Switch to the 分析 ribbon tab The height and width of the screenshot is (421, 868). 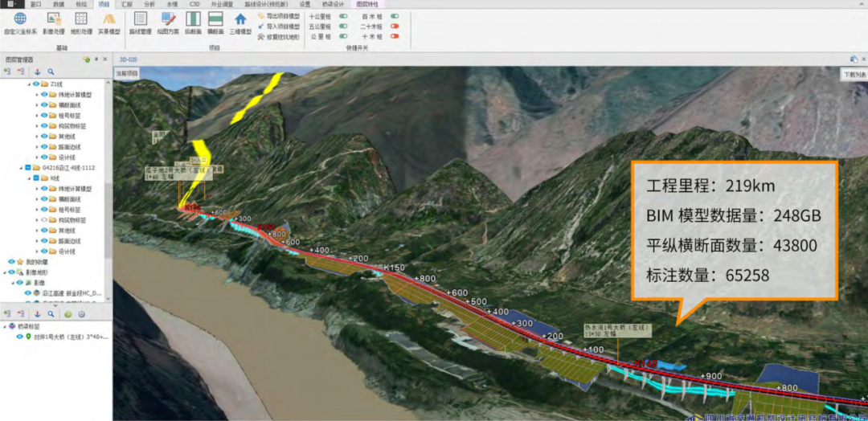click(x=149, y=4)
